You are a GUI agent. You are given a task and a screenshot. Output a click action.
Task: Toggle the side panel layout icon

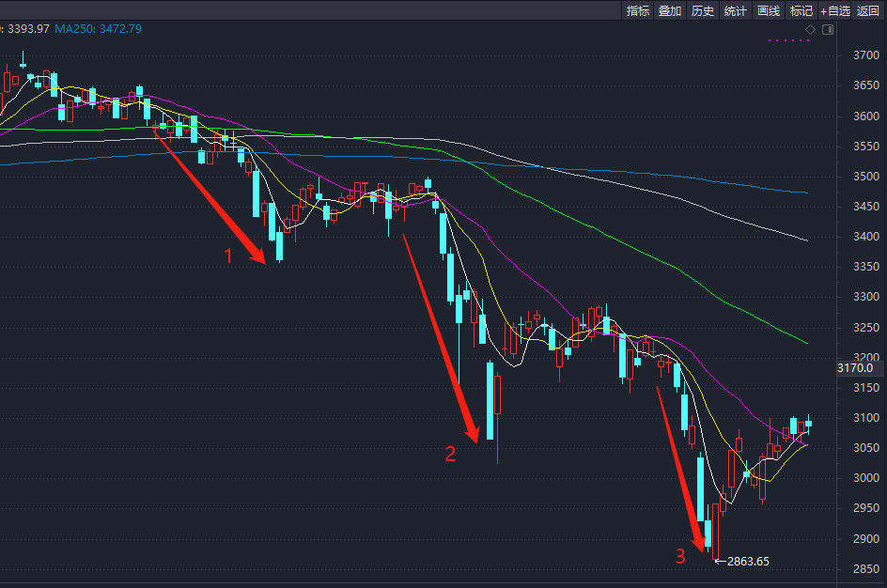click(x=828, y=29)
